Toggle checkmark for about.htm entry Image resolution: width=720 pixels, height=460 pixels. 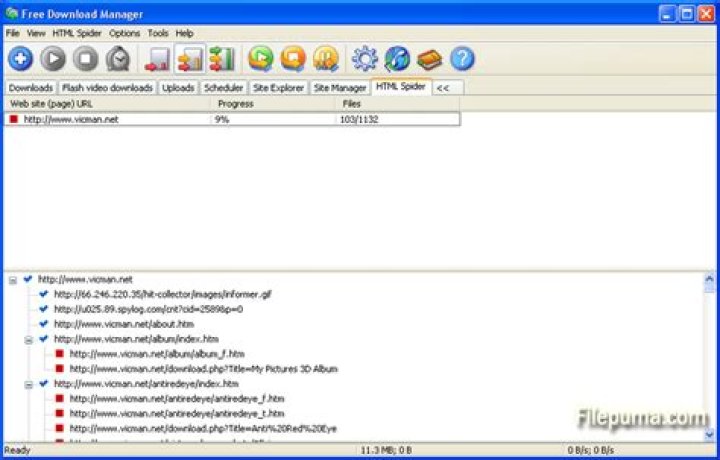[x=44, y=324]
